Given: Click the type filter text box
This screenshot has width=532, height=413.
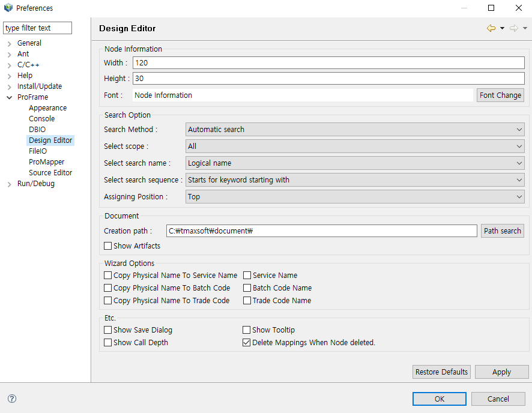Looking at the screenshot, I should click(x=37, y=28).
